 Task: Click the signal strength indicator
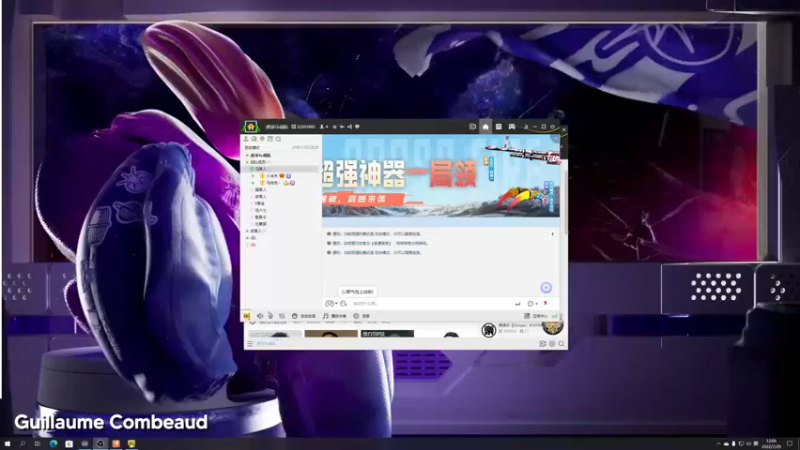pyautogui.click(x=555, y=316)
